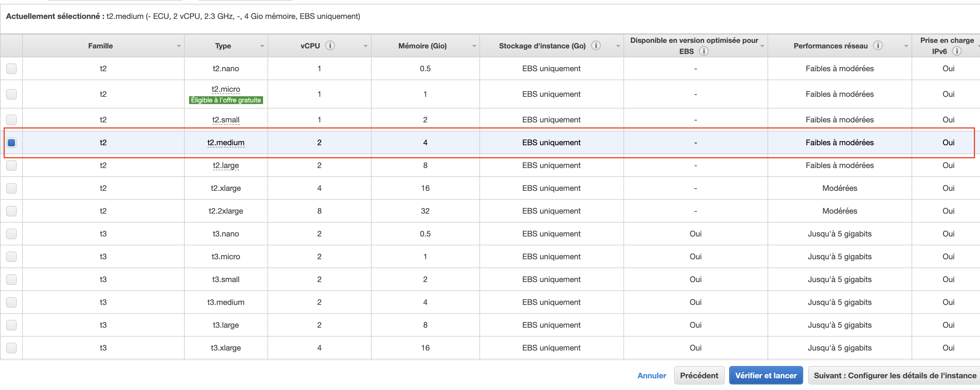The width and height of the screenshot is (980, 390).
Task: Click the IPv6 info icon
Action: point(956,51)
